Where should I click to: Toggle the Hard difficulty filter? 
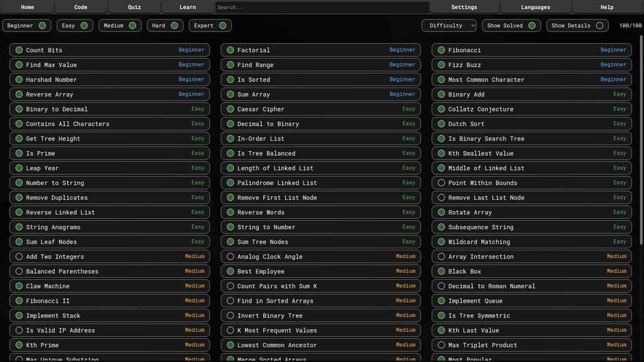coord(165,25)
